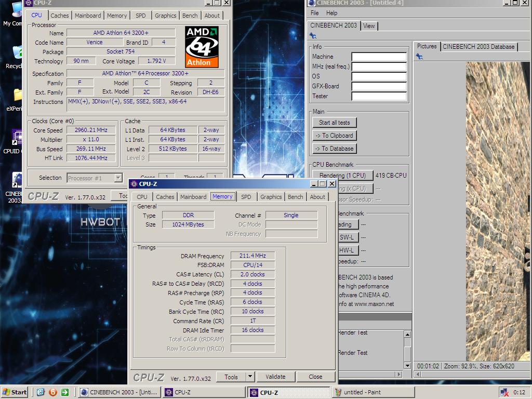This screenshot has height=399, width=532.
Task: Click the 211.4 MHz DRAM Frequency value
Action: coord(252,256)
